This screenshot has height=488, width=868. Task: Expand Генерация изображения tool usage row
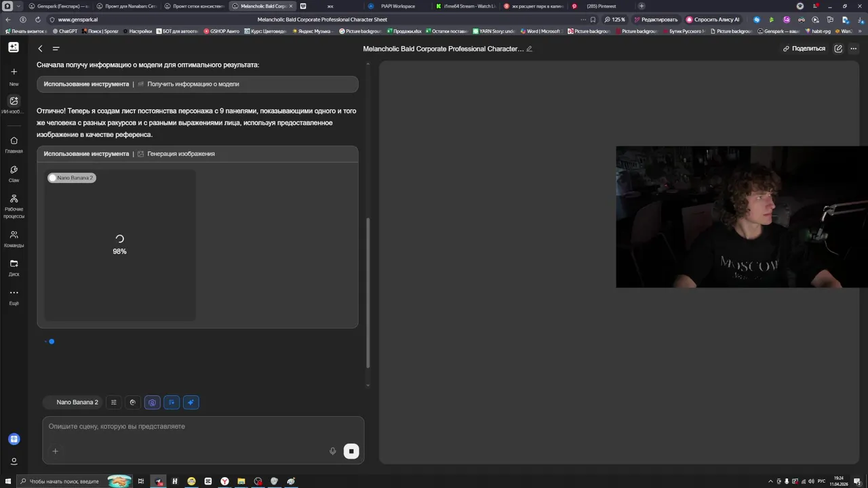[197, 154]
